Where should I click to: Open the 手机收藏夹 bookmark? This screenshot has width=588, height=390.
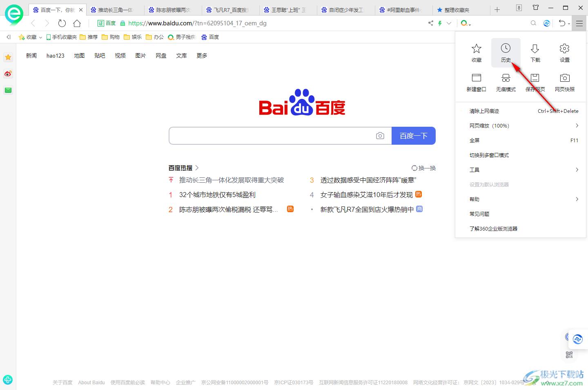[x=61, y=37]
